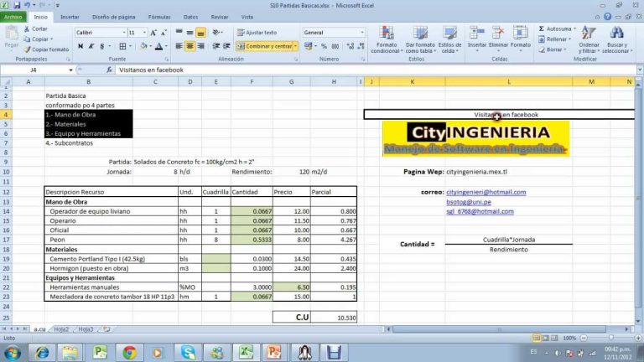Image resolution: width=644 pixels, height=362 pixels.
Task: Expand the Calibri font name dropdown
Action: [x=121, y=32]
